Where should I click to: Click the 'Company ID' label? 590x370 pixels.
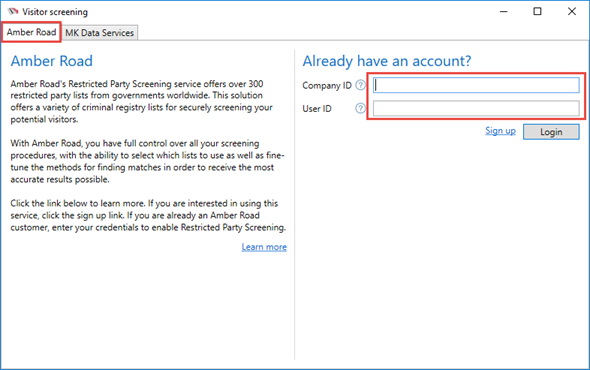click(x=327, y=86)
